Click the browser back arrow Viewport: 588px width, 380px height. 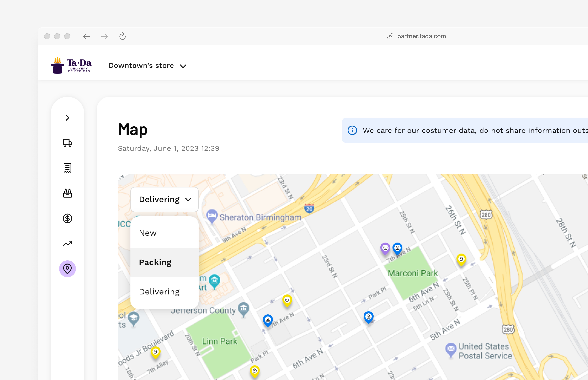pos(86,36)
